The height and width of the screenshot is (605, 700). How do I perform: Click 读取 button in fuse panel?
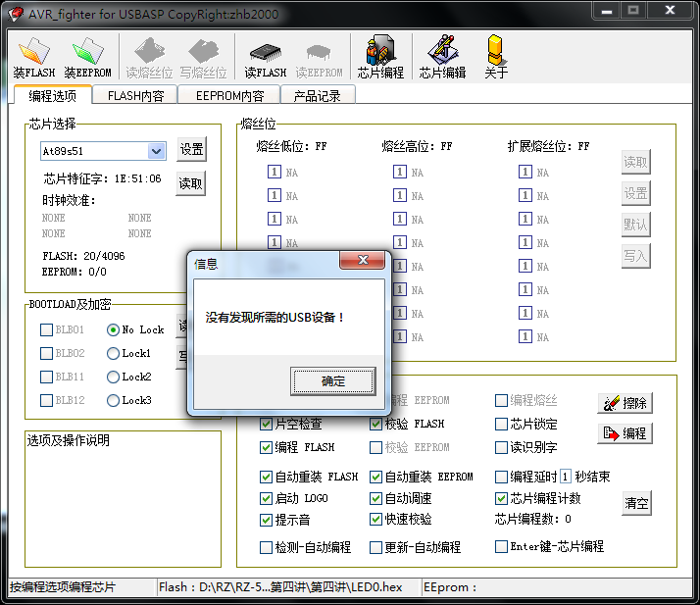(635, 162)
